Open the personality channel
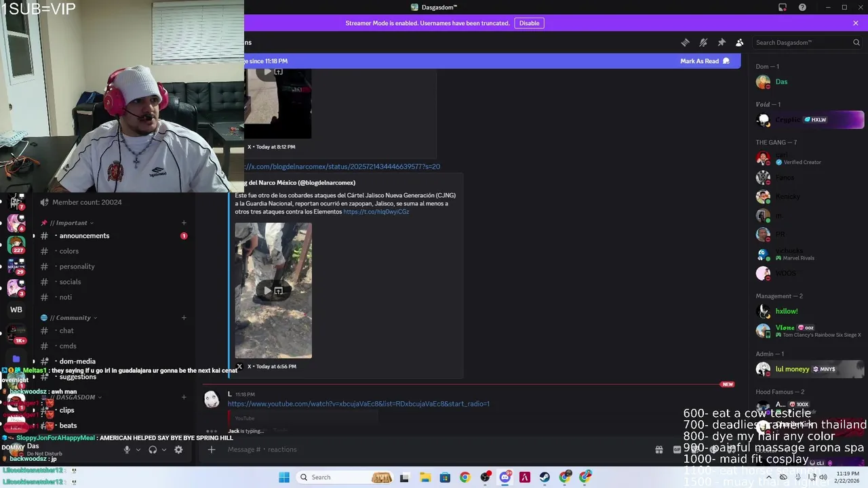The width and height of the screenshot is (868, 488). (x=113, y=266)
